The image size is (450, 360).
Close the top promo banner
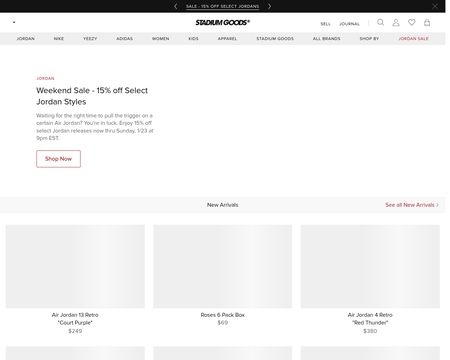pos(435,6)
